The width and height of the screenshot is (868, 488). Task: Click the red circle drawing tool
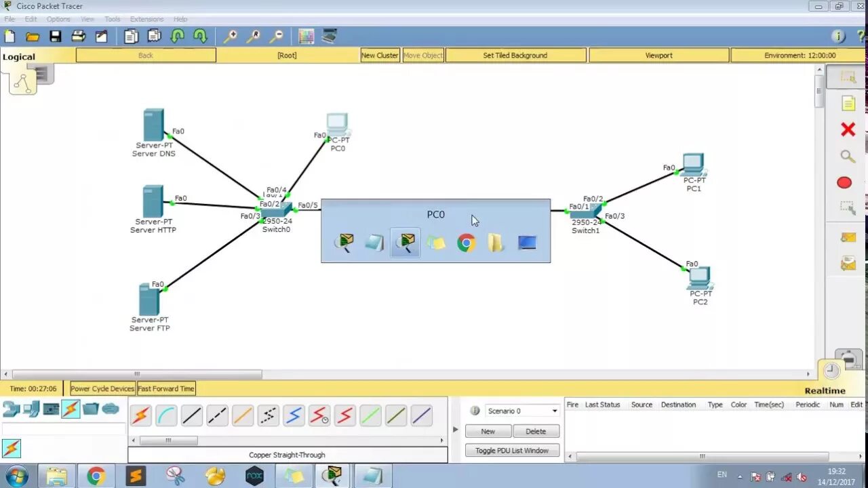[x=844, y=182]
